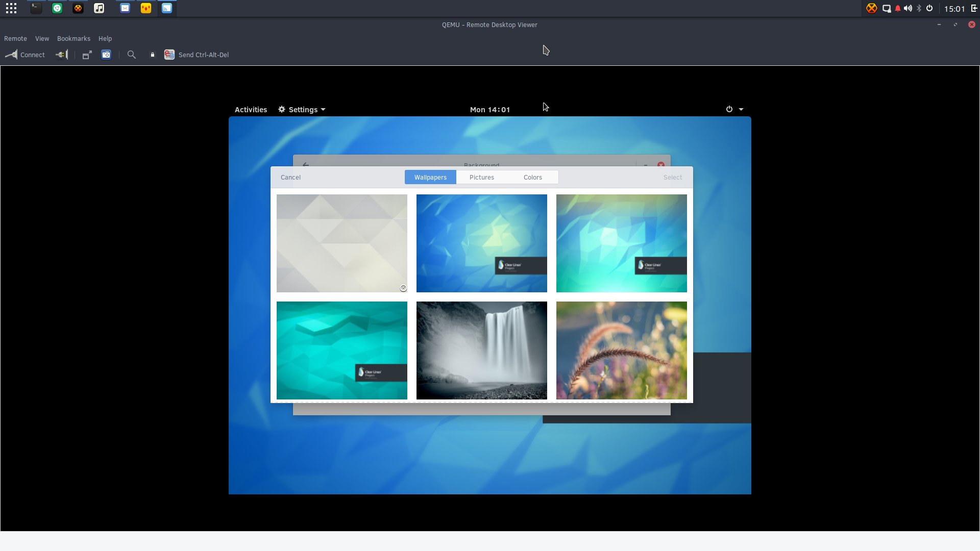
Task: Open the display lock tray icon
Action: coord(887,8)
